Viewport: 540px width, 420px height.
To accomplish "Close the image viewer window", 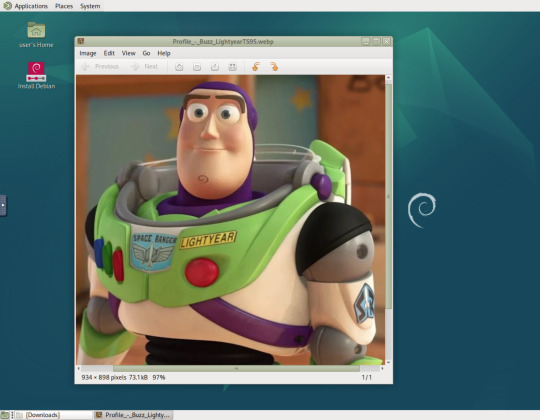I will (x=387, y=42).
